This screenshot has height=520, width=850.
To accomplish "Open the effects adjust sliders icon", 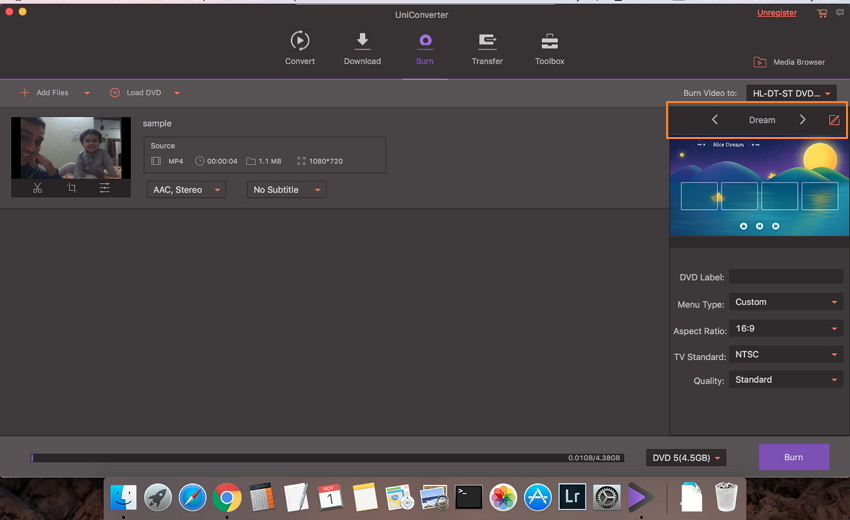I will click(105, 188).
